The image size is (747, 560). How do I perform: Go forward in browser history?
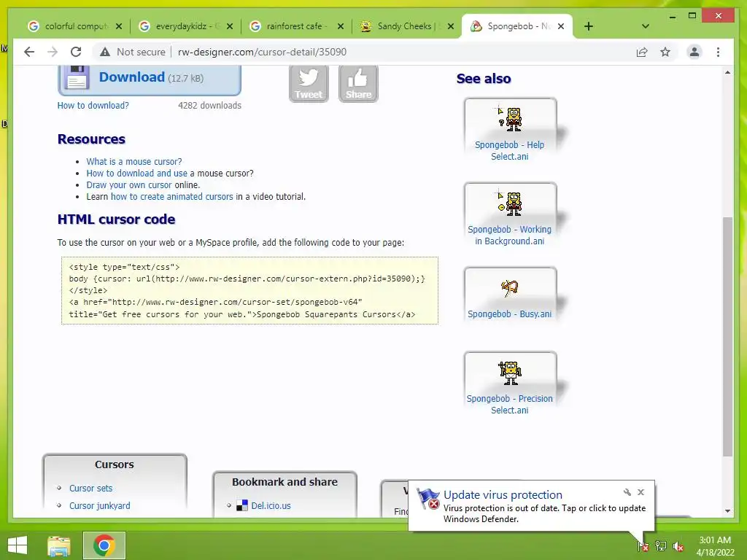pyautogui.click(x=53, y=52)
